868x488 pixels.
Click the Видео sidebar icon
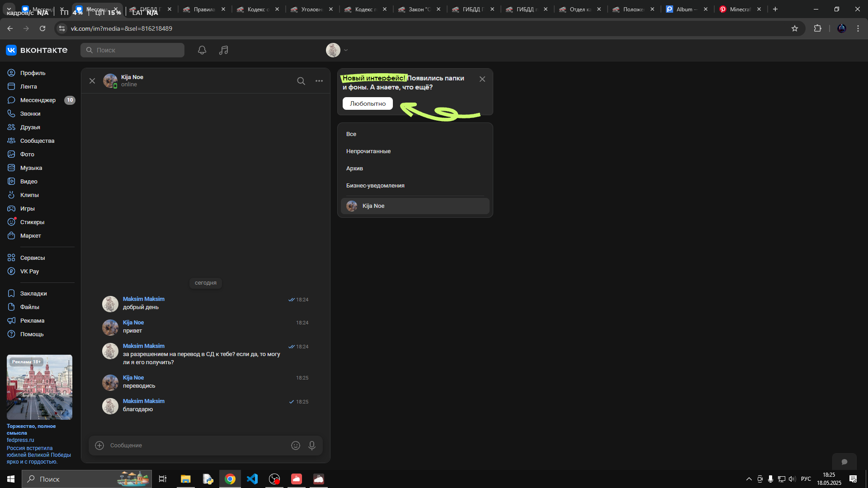(11, 181)
